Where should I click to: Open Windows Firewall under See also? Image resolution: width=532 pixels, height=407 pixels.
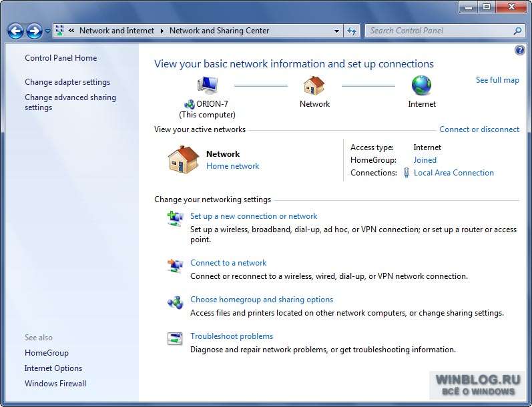55,384
